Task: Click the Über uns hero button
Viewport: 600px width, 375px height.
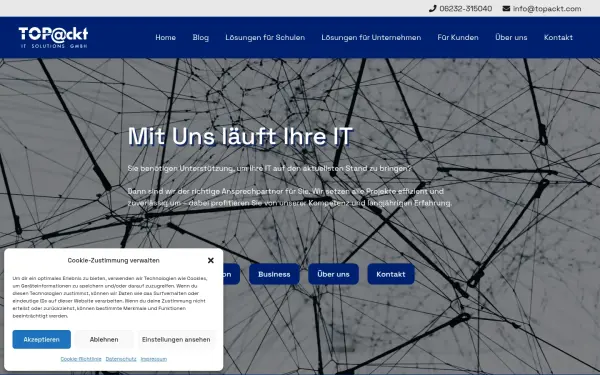Action: [333, 274]
